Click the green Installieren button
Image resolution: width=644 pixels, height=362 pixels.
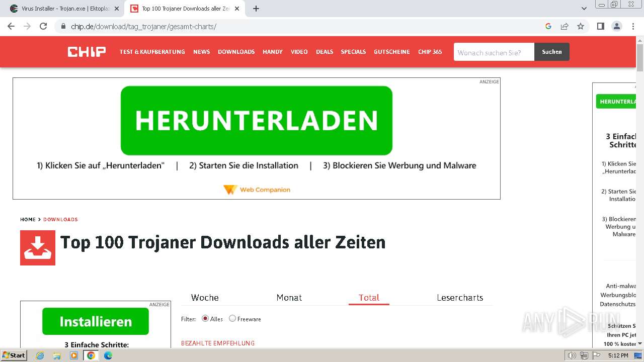96,321
